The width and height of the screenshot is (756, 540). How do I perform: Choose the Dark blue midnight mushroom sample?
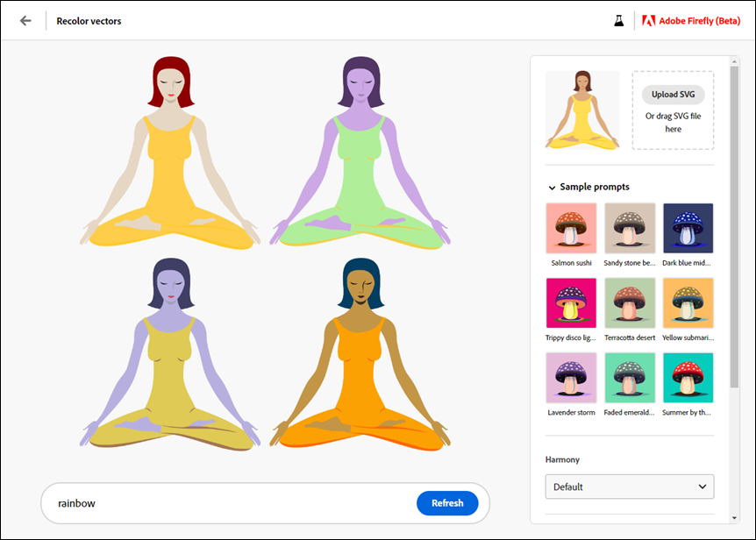688,228
